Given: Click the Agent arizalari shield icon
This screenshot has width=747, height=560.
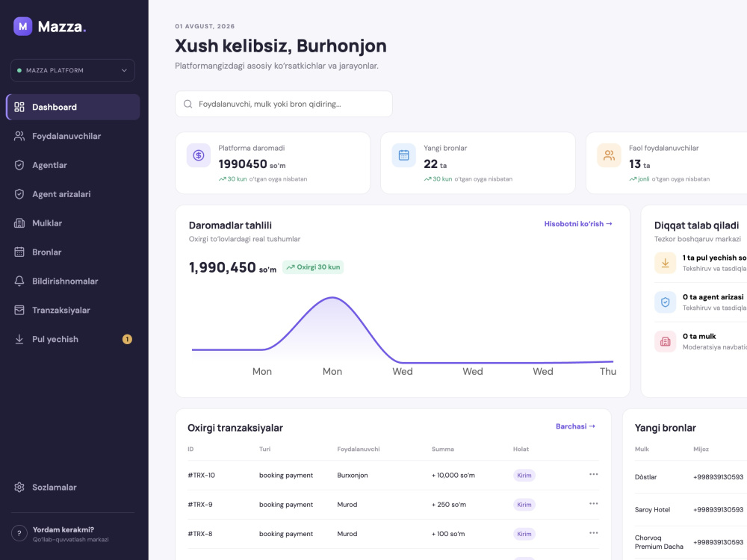Looking at the screenshot, I should tap(19, 194).
